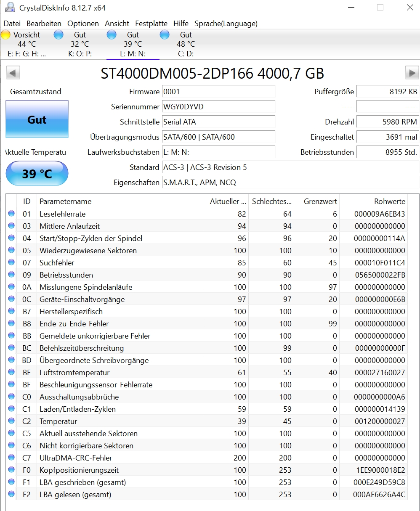Screen dimensions: 420x511
Task: Click the Laufwerksbuchstaben field L: M: N:
Action: [x=218, y=152]
